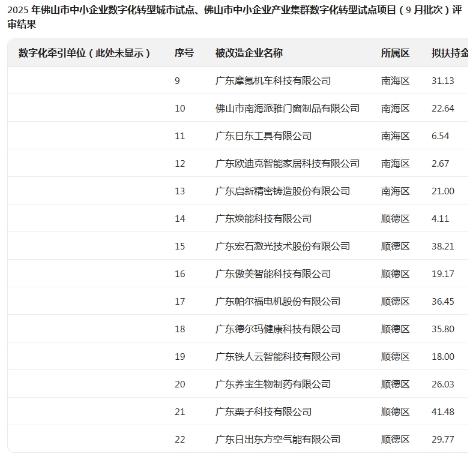This screenshot has width=476, height=454.
Task: Click the 广东焕能科技有限公司 cell
Action: click(263, 218)
